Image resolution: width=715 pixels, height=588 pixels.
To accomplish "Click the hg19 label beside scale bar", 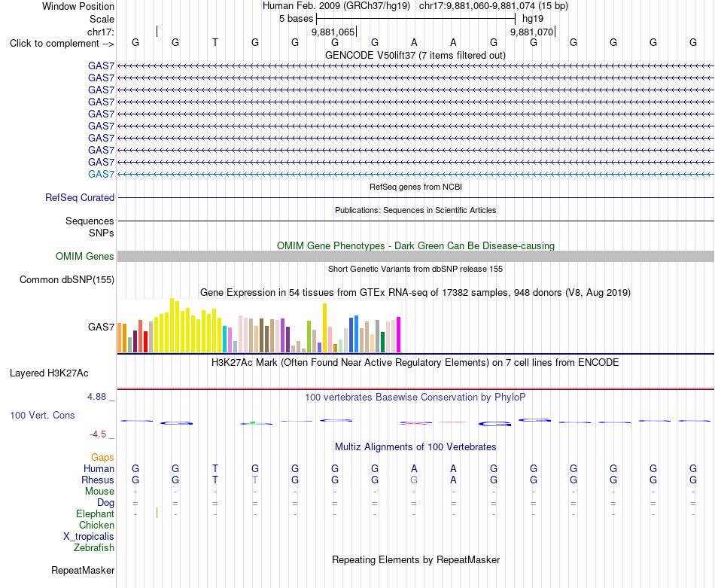I will 533,19.
